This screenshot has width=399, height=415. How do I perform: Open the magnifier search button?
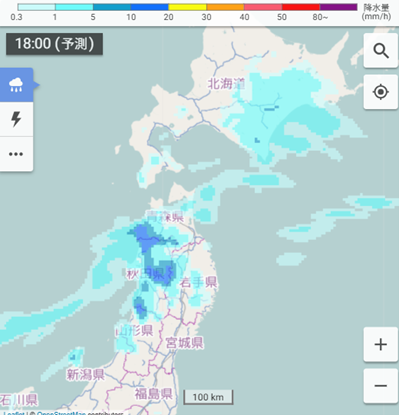[381, 51]
